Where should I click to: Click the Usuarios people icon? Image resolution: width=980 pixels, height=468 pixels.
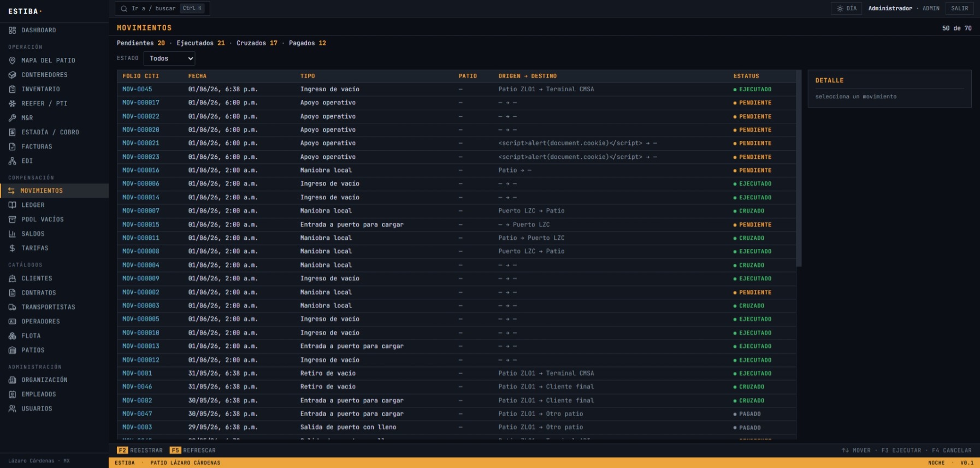[12, 409]
